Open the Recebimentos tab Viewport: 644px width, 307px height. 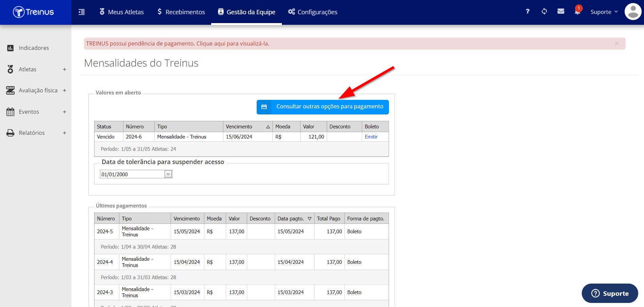(x=181, y=12)
